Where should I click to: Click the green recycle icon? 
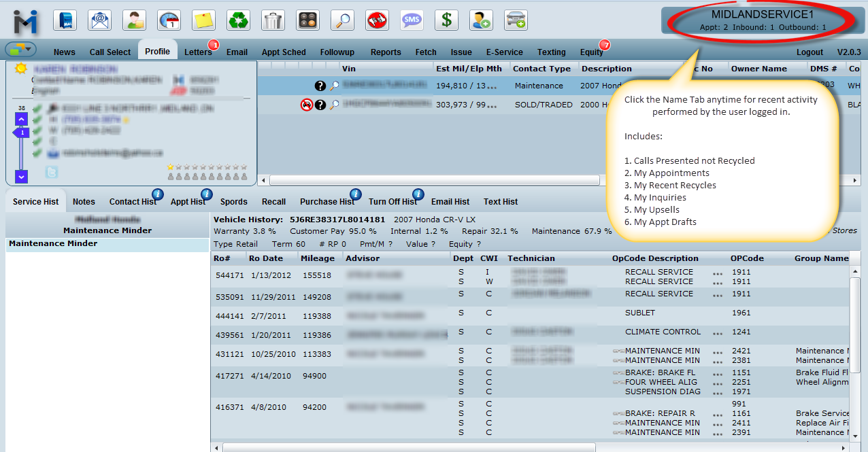click(238, 20)
